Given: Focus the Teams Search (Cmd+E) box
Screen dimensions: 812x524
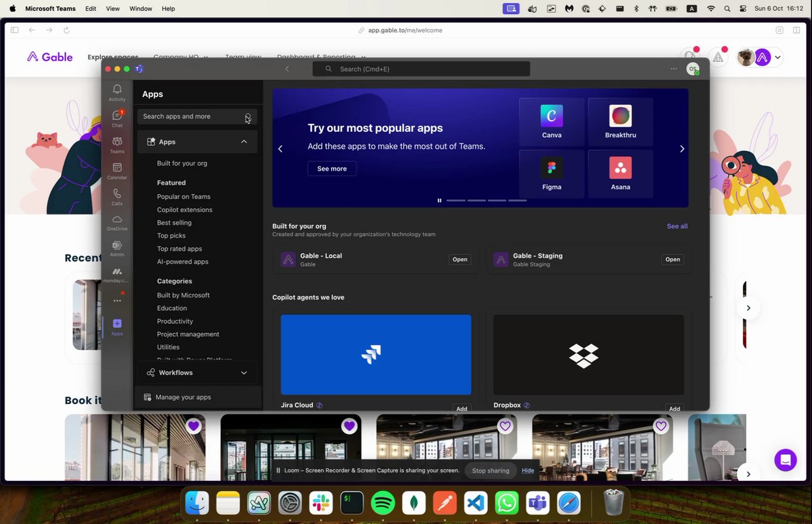Looking at the screenshot, I should (x=421, y=69).
